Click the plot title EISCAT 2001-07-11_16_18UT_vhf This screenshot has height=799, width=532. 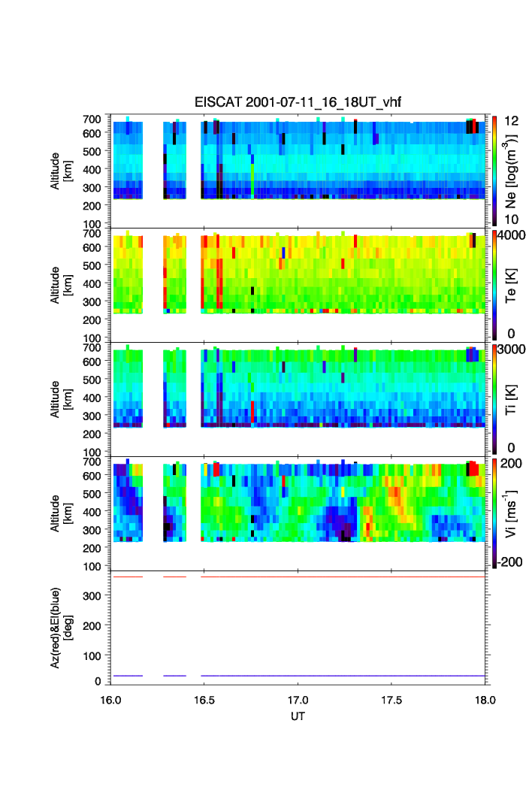298,103
